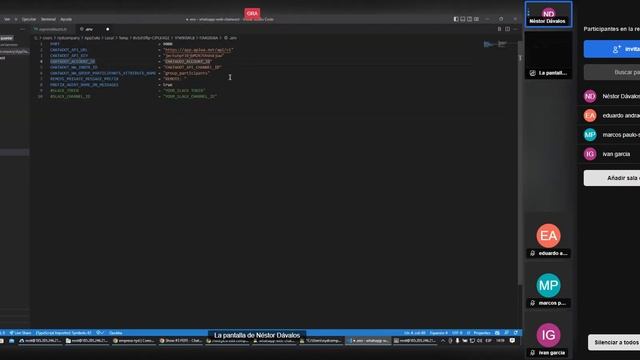Click the MP marcos avatar tile
Viewport: 640px width, 360px height.
point(548,285)
